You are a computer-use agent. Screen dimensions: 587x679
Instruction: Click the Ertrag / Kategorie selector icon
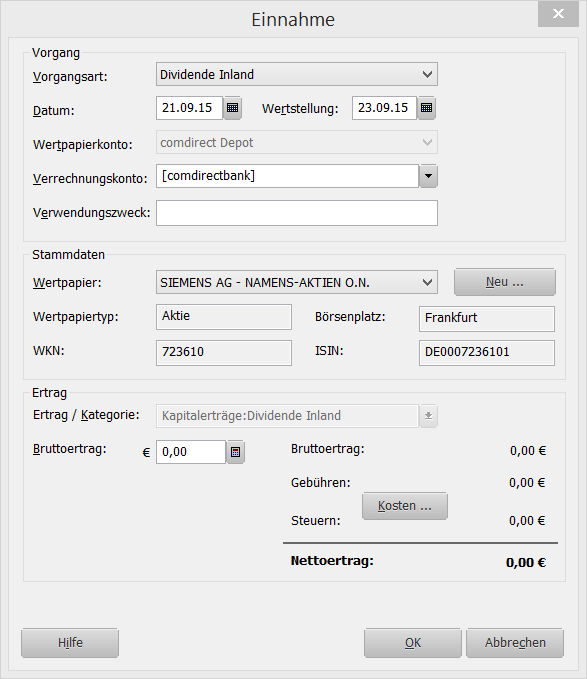(428, 416)
